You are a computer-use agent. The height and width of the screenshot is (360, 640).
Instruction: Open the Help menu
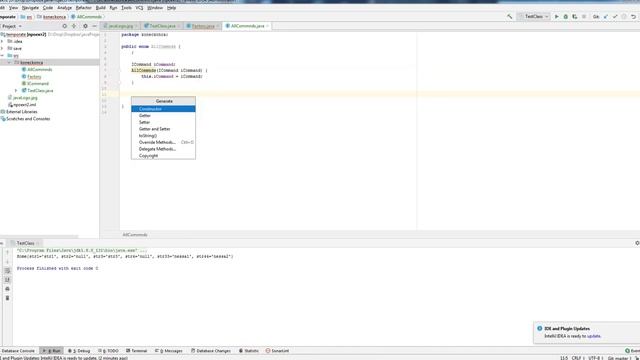click(171, 8)
